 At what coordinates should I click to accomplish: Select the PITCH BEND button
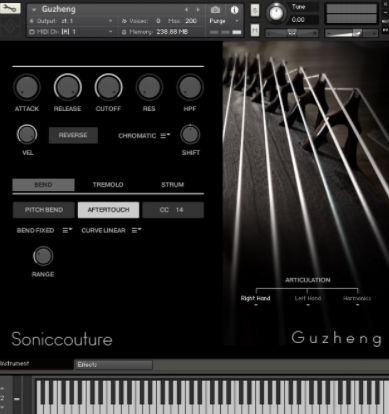click(x=44, y=210)
